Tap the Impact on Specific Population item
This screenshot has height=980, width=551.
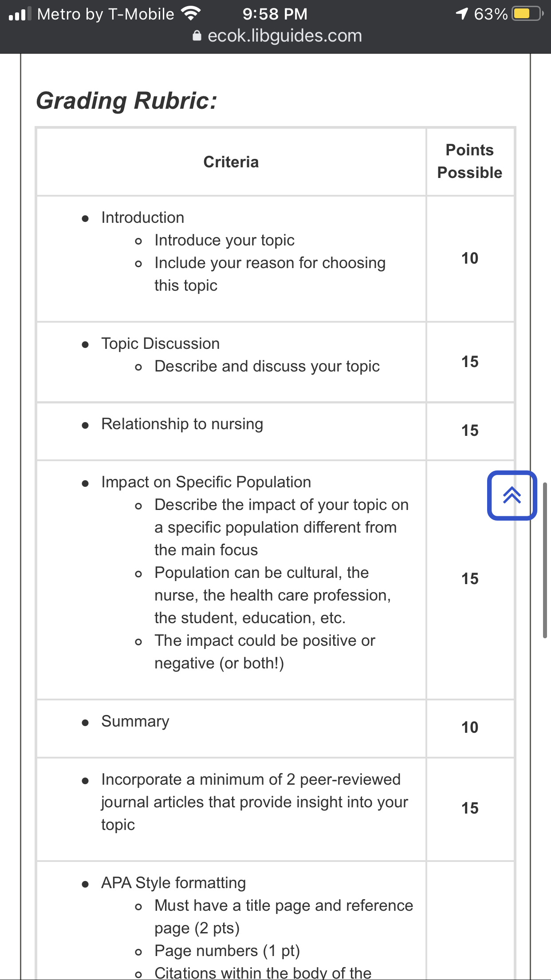pyautogui.click(x=206, y=482)
